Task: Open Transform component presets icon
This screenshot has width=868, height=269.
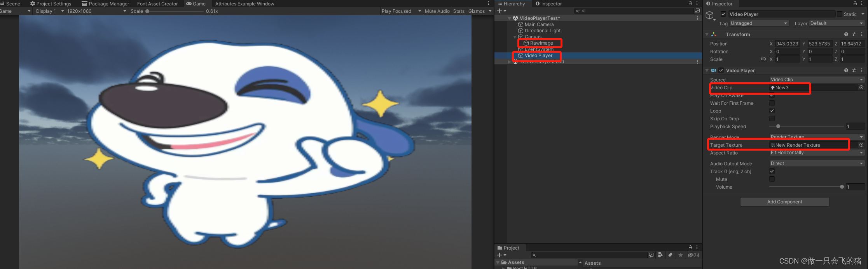Action: [x=854, y=34]
